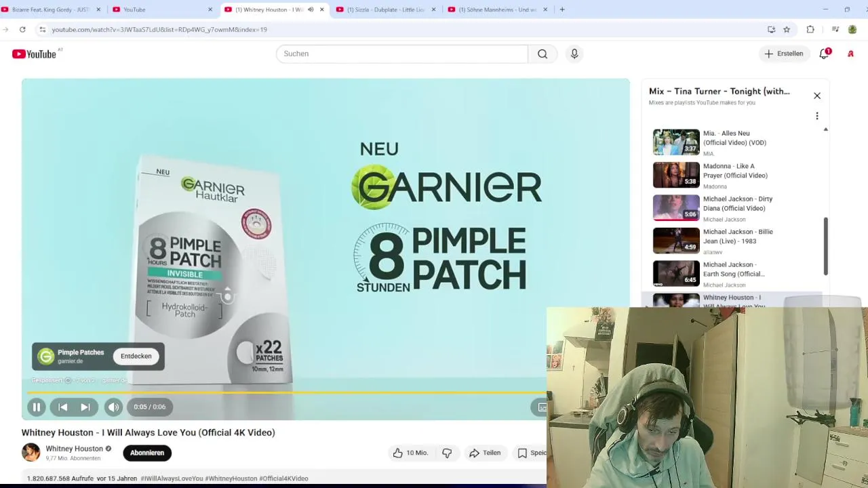This screenshot has width=868, height=488.
Task: Close the Sizzla - Dubplate tab
Action: tap(433, 9)
